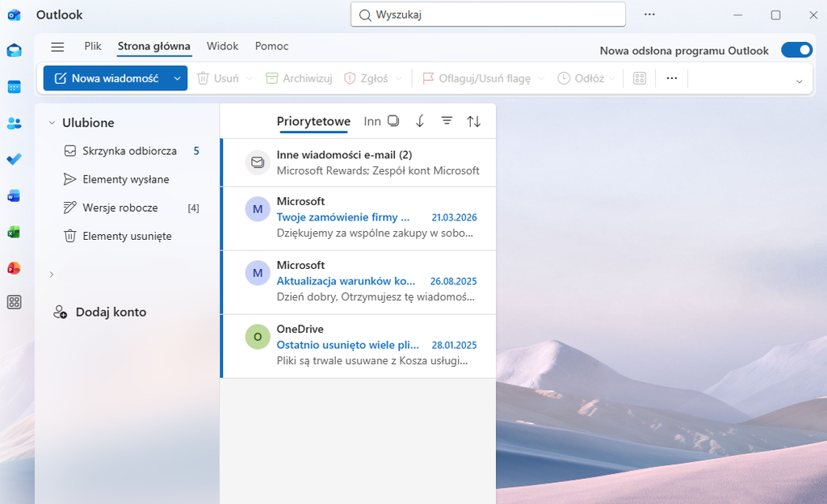Click the envelope icon of Inne wiadomości

(258, 162)
